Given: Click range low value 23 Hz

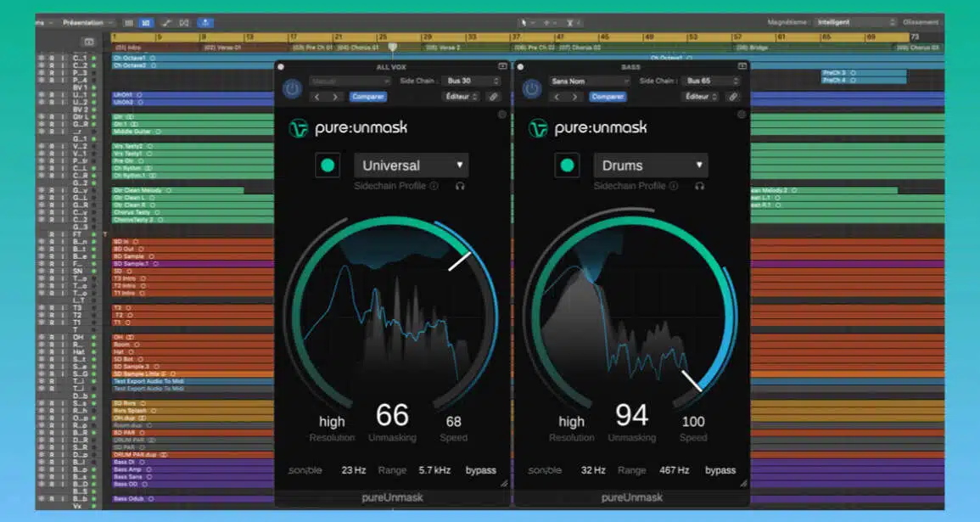Looking at the screenshot, I should (x=354, y=471).
